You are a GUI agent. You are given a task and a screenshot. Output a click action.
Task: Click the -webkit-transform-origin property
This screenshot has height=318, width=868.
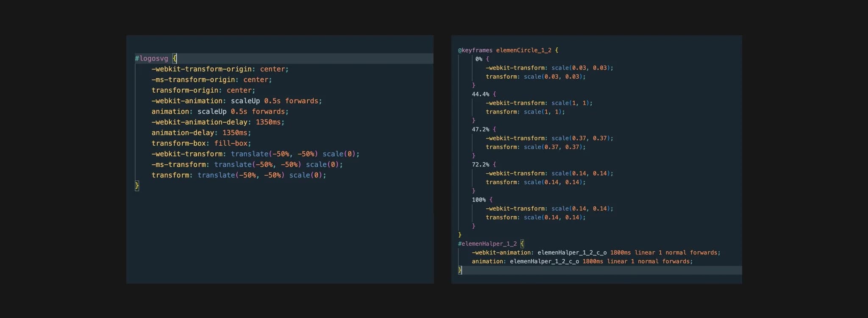(x=201, y=69)
